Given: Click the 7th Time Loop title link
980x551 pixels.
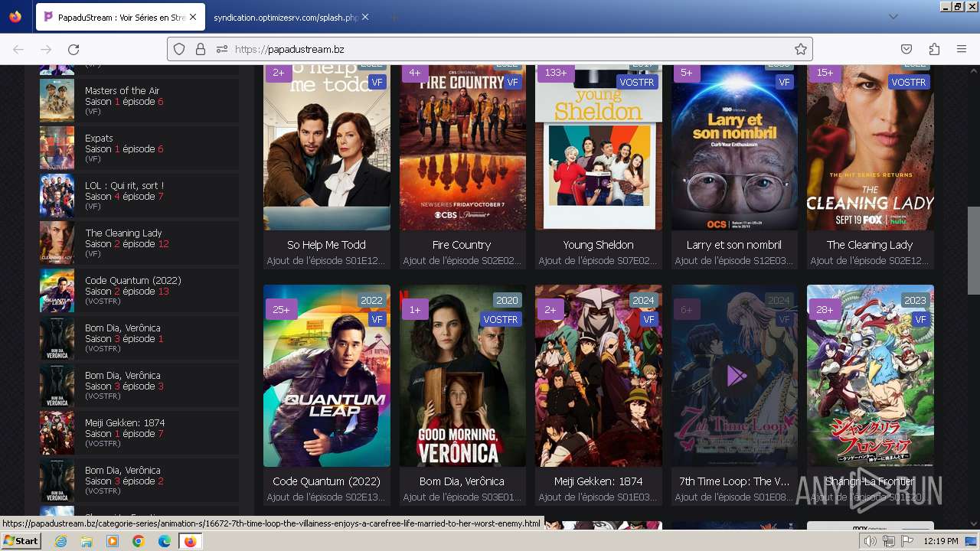Looking at the screenshot, I should click(x=734, y=481).
